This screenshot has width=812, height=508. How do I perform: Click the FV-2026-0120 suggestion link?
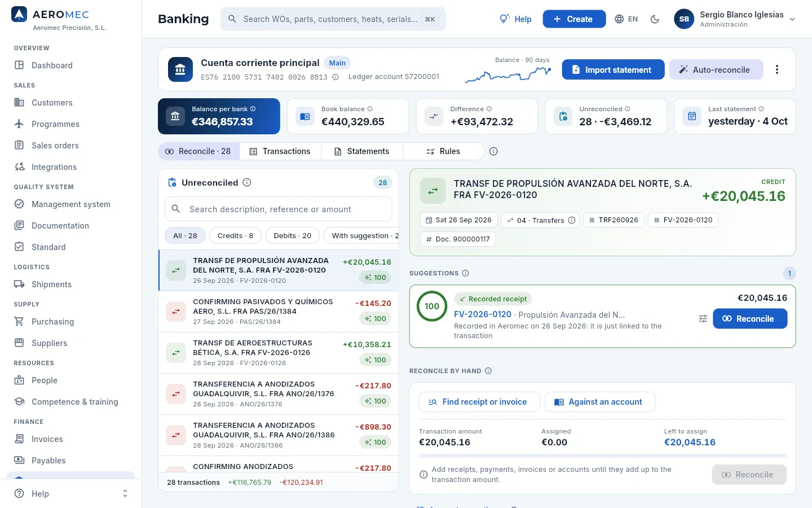483,314
